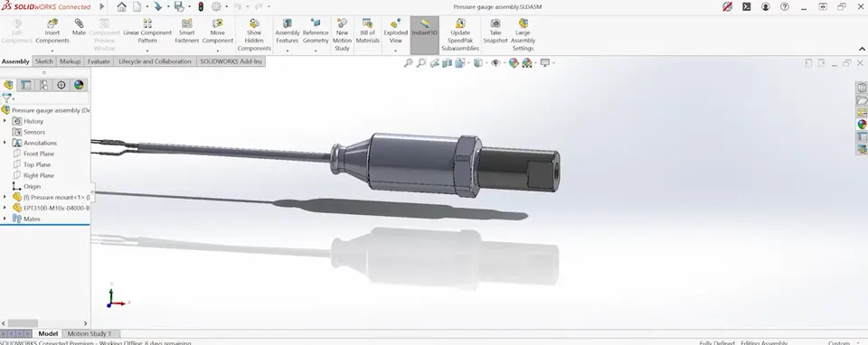The width and height of the screenshot is (868, 345).
Task: Open the Options gear icon
Action: 216,6
